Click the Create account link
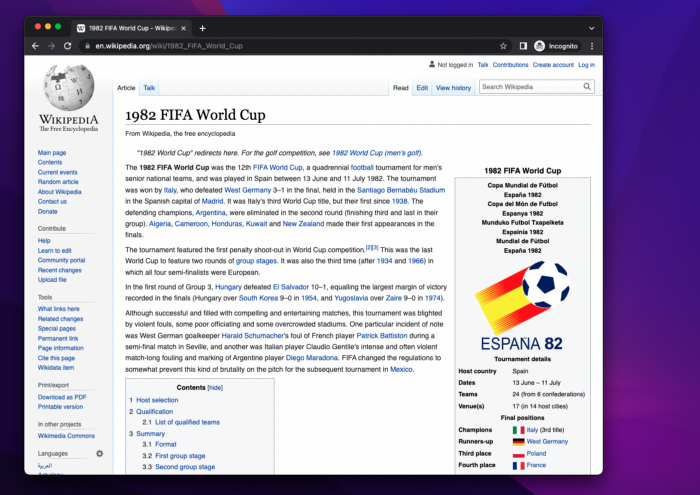 click(553, 65)
